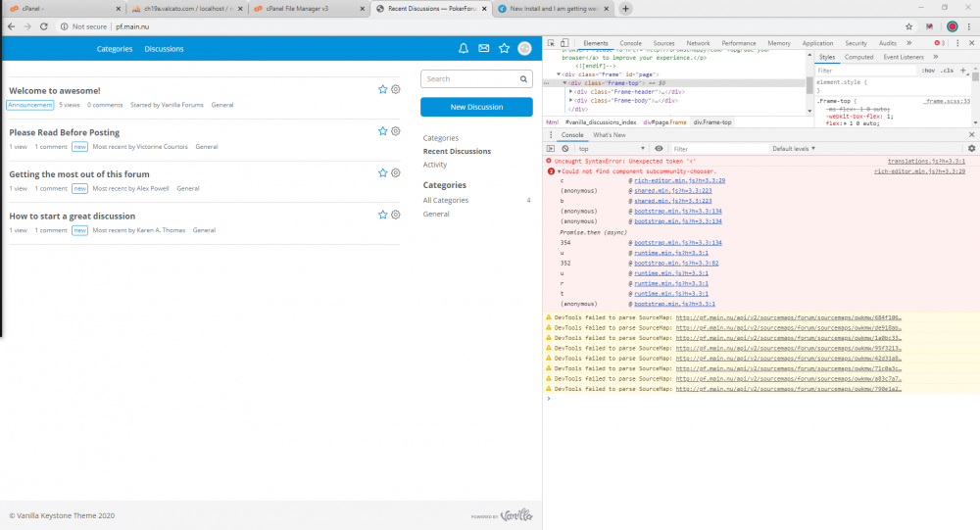Image resolution: width=980 pixels, height=530 pixels.
Task: Open the Recent Discussions sidebar link
Action: click(x=457, y=151)
